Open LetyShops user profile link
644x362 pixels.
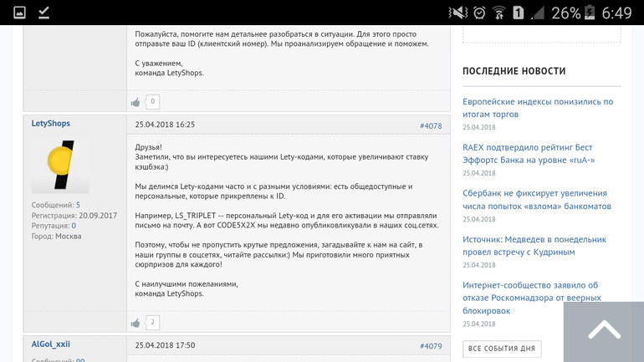(x=51, y=124)
